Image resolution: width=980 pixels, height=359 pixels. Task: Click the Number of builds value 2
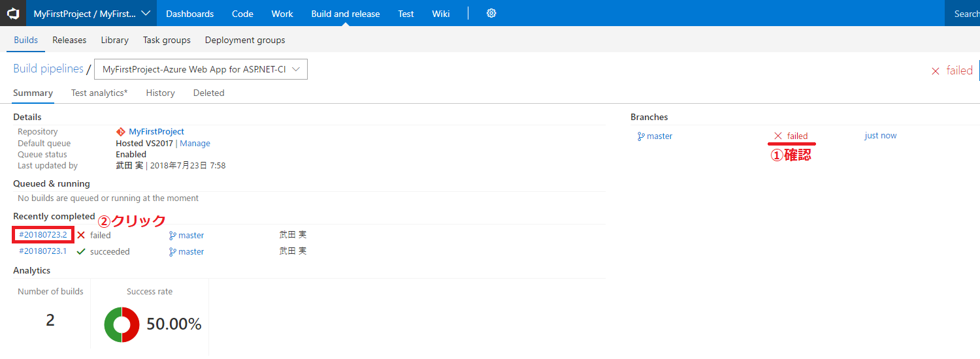pos(50,320)
